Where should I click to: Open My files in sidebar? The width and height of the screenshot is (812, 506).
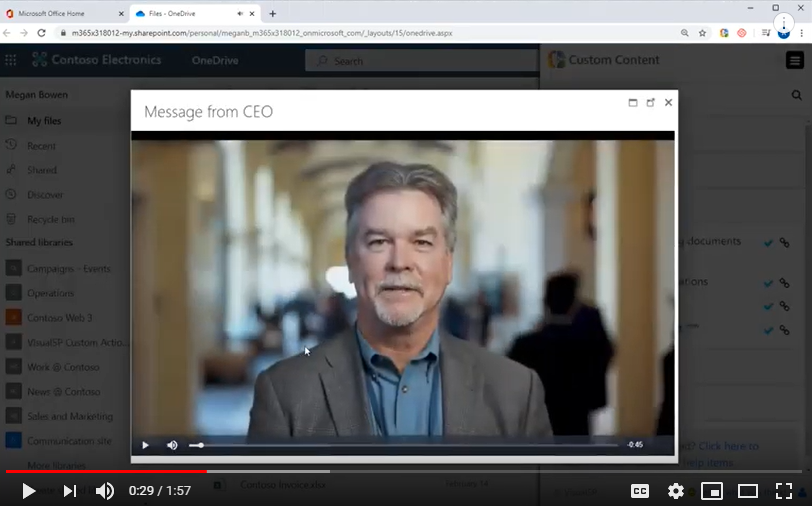(x=44, y=121)
